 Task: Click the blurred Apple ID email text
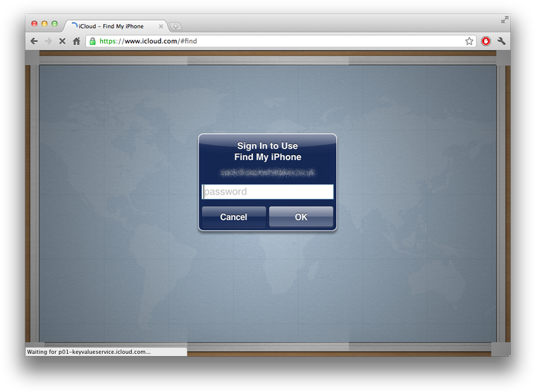[x=268, y=173]
